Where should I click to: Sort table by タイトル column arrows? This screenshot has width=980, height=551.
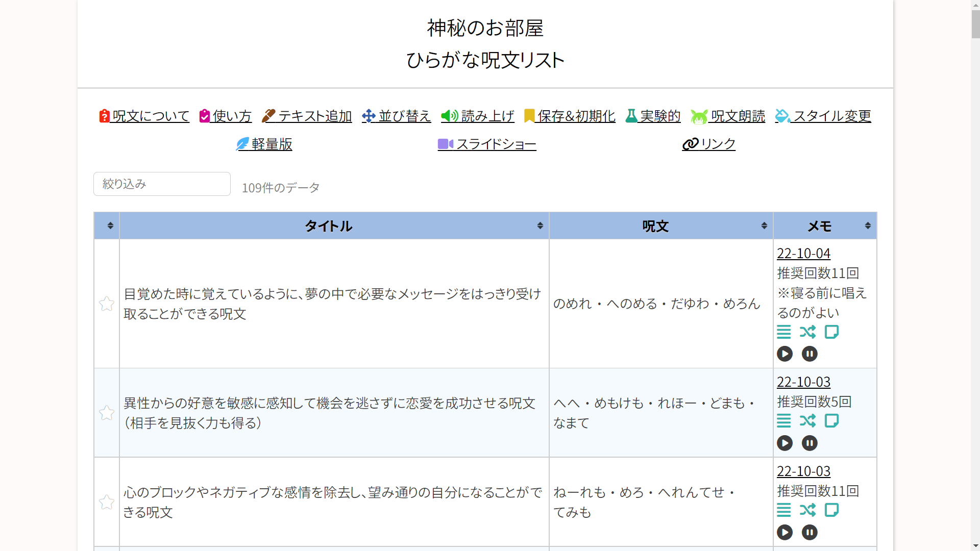[540, 226]
